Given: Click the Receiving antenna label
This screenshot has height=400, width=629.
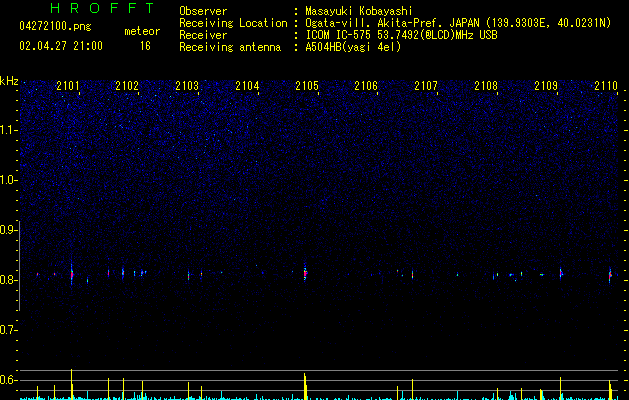Looking at the screenshot, I should (x=230, y=47).
